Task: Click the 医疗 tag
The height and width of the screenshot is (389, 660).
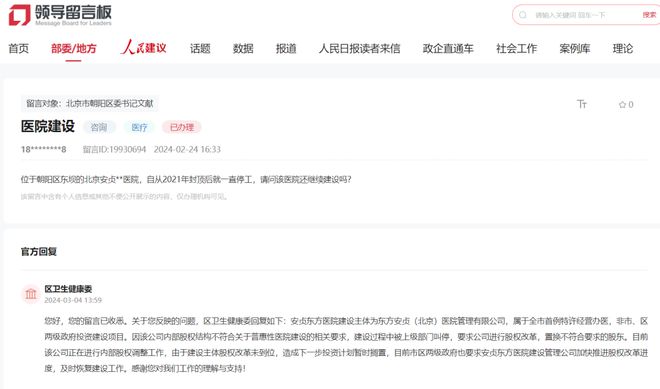Action: tap(139, 127)
